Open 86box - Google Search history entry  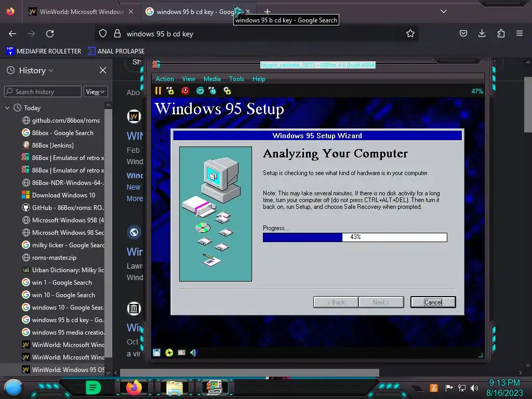(x=61, y=133)
